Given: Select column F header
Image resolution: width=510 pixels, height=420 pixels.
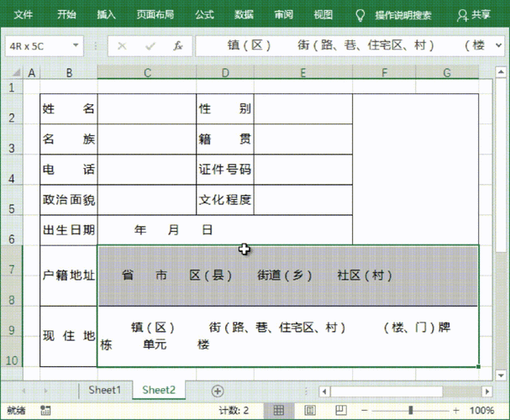Looking at the screenshot, I should pyautogui.click(x=384, y=72).
